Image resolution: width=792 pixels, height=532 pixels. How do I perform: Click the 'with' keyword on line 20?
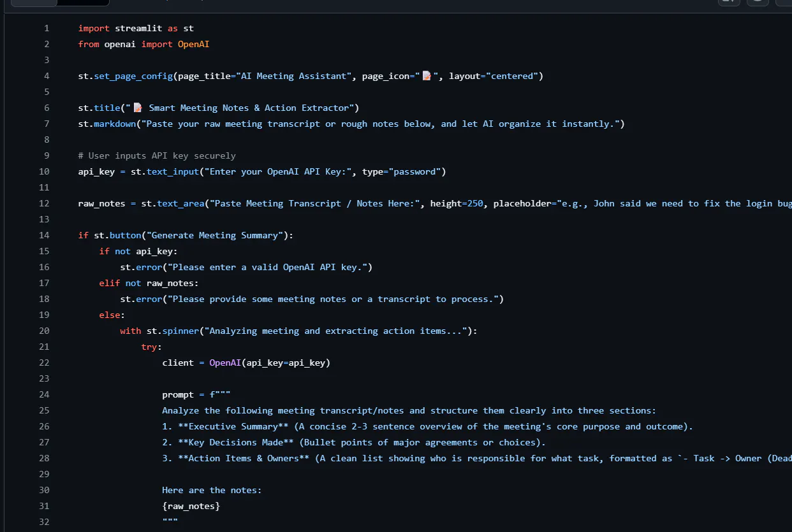[x=131, y=331]
